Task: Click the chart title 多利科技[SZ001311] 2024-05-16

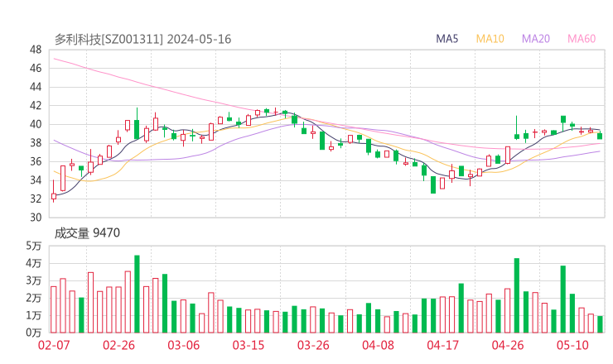Action: (142, 39)
